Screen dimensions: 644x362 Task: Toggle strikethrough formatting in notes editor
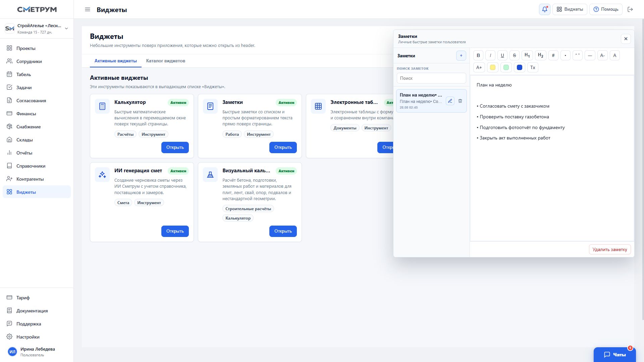[x=515, y=56]
